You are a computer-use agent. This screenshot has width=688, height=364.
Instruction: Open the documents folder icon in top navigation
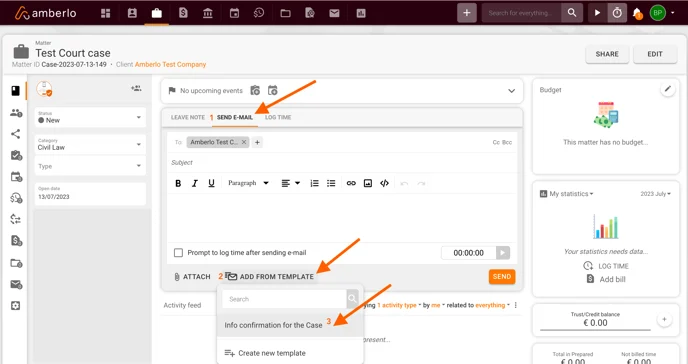coord(285,13)
